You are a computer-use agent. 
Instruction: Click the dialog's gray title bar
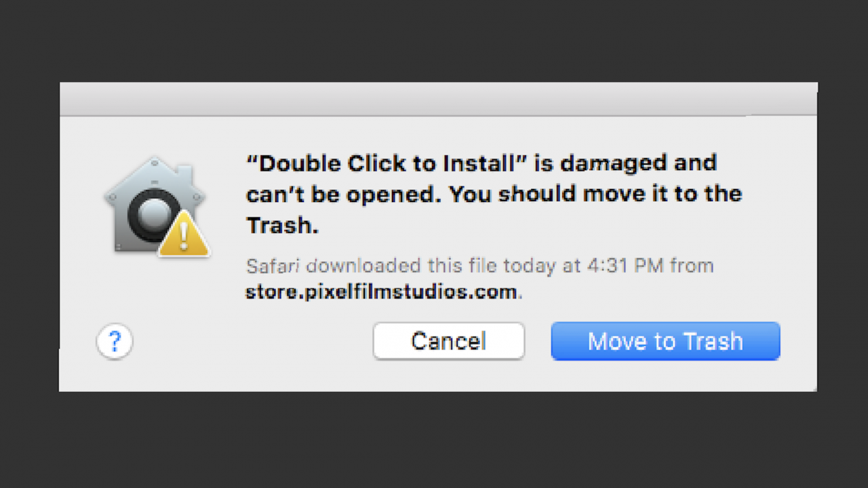[438, 99]
